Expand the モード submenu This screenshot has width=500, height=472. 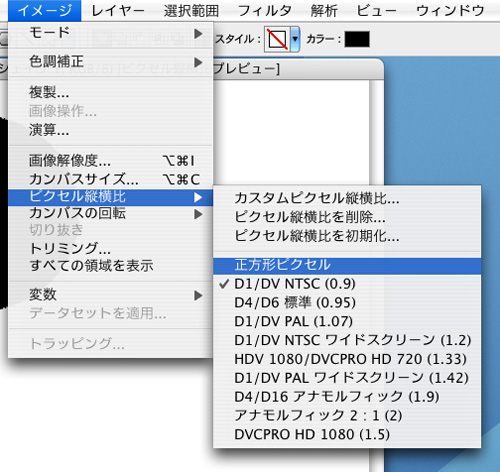110,33
